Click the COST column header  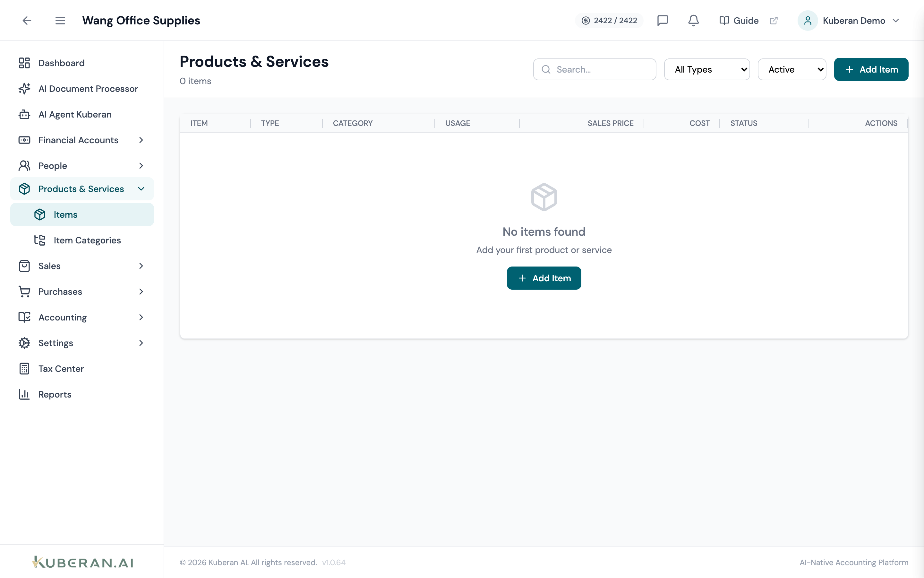[699, 123]
